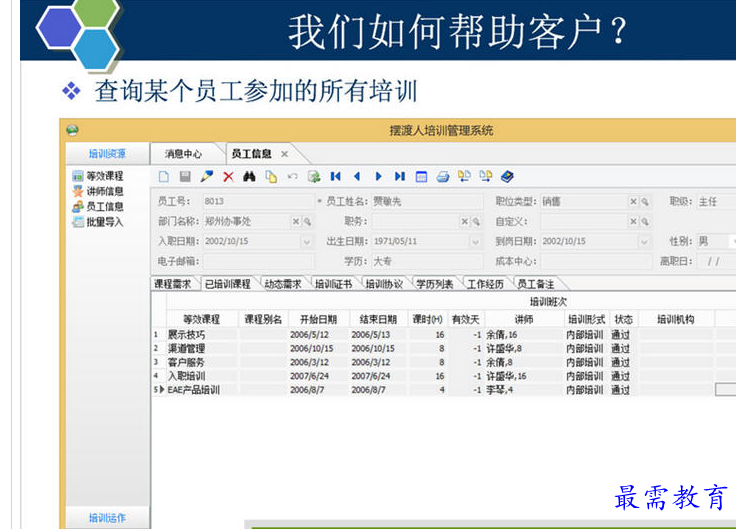The image size is (736, 529).
Task: Click the copy record icon
Action: (x=271, y=176)
